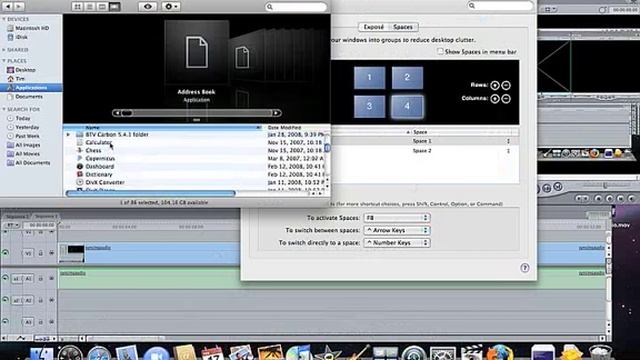Open the Arrow Keys dropdown
Image resolution: width=640 pixels, height=360 pixels.
397,231
